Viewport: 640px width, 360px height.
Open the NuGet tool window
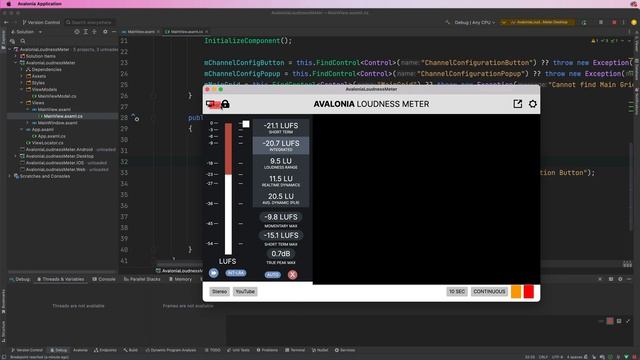(320, 350)
